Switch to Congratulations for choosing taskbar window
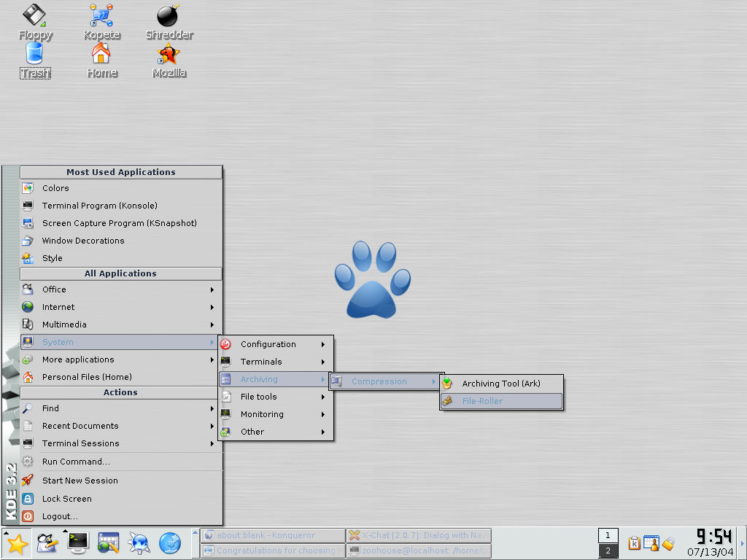The height and width of the screenshot is (560, 747). coord(273,551)
